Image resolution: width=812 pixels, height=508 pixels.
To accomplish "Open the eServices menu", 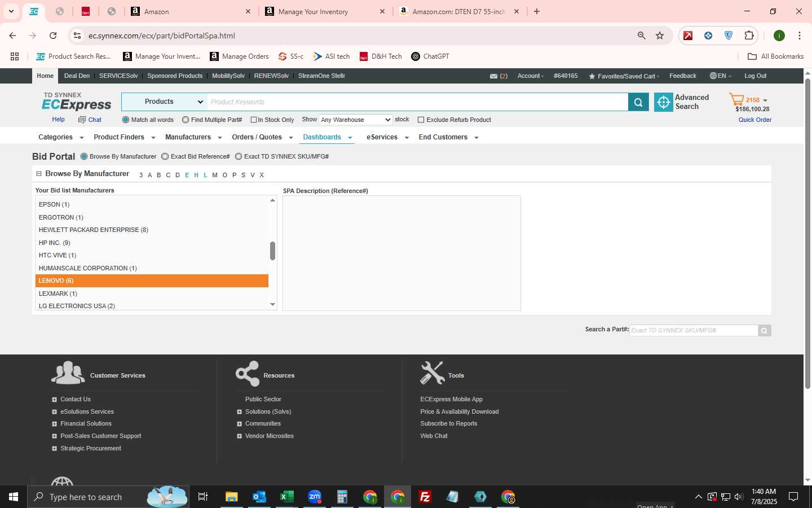I will click(387, 137).
